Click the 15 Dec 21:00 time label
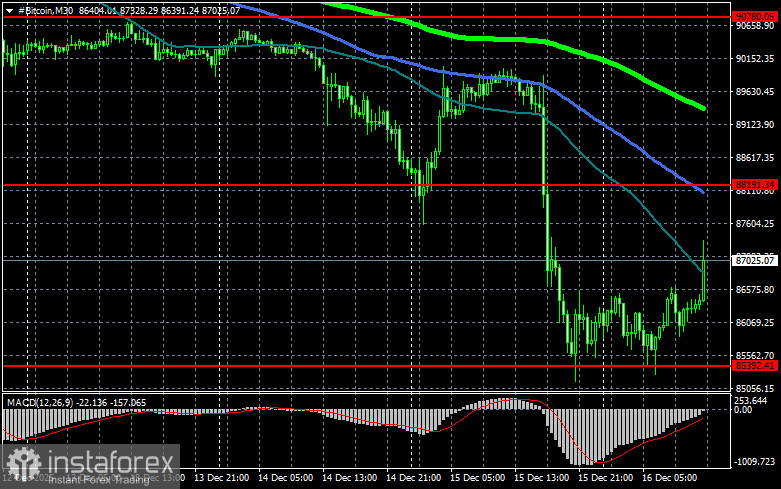 pyautogui.click(x=606, y=478)
